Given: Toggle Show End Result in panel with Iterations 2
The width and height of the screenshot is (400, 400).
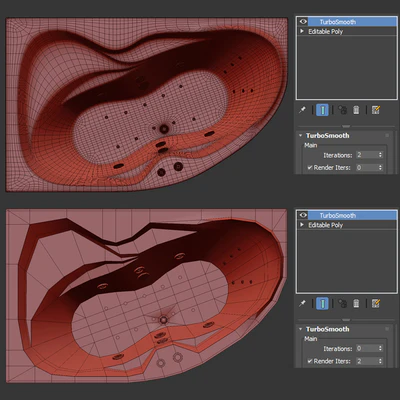Looking at the screenshot, I should tap(322, 110).
